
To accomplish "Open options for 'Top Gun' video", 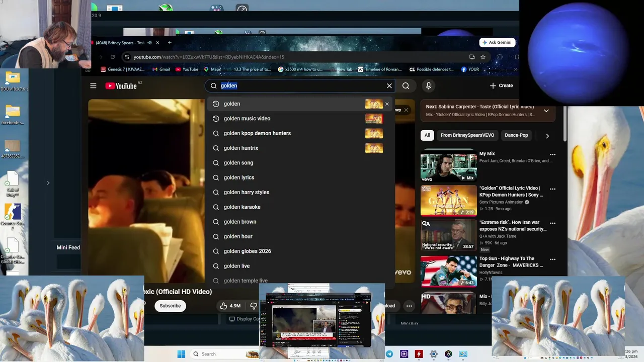I will tap(552, 259).
